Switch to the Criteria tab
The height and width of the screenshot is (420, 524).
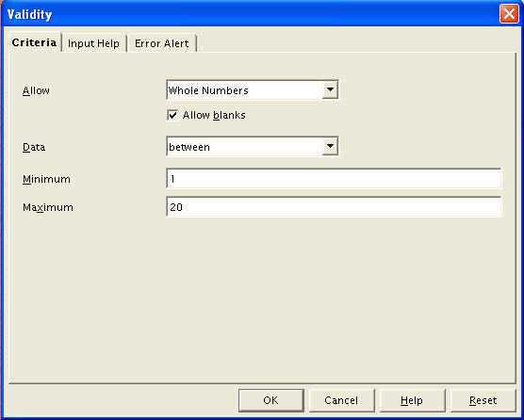tap(34, 42)
